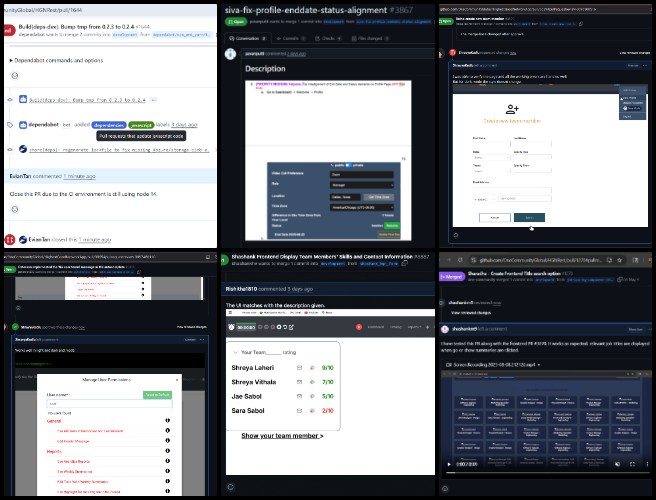Screen dimensions: 656x500
Task: Enter fullscreen on the screen recording video
Action: (632, 464)
